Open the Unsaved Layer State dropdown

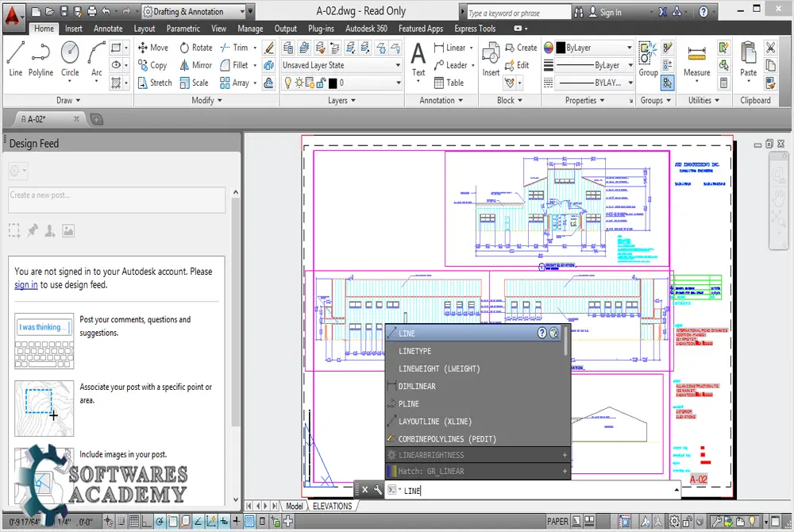[x=341, y=65]
